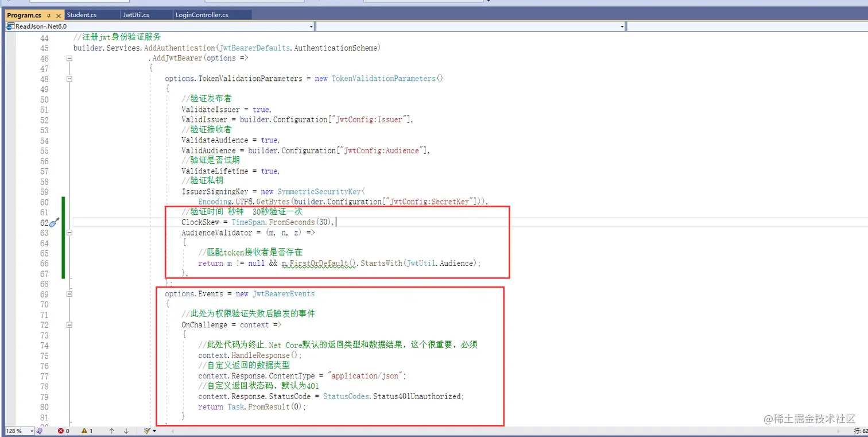868x437 pixels.
Task: Collapse the TokenValidationParameters block at line 48
Action: [69, 79]
